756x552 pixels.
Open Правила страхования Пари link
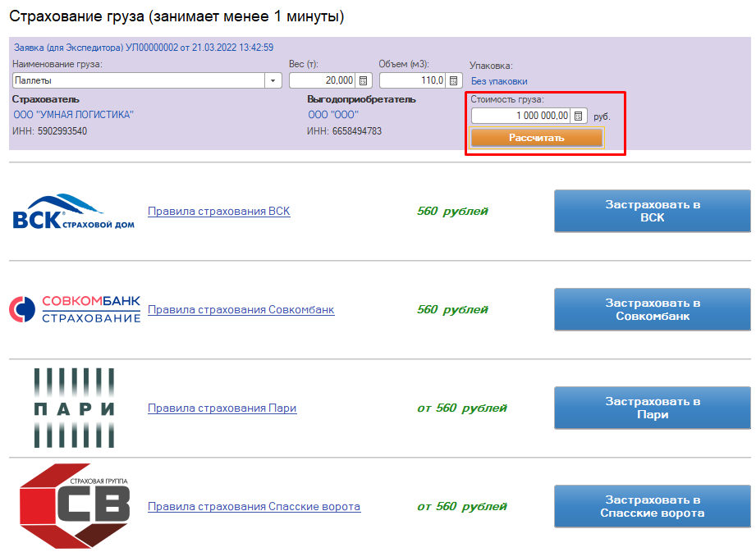tap(222, 408)
